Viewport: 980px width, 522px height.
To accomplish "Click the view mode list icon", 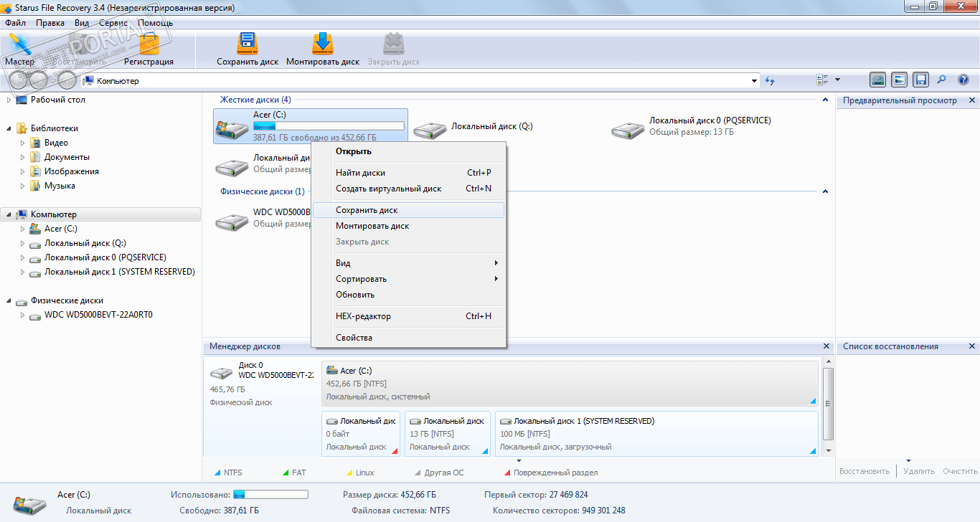I will 823,80.
